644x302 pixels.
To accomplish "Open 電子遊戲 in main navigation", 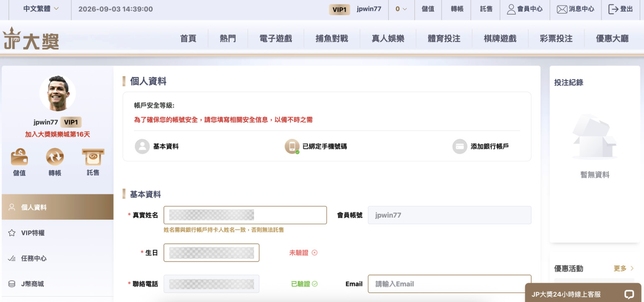I will (276, 39).
